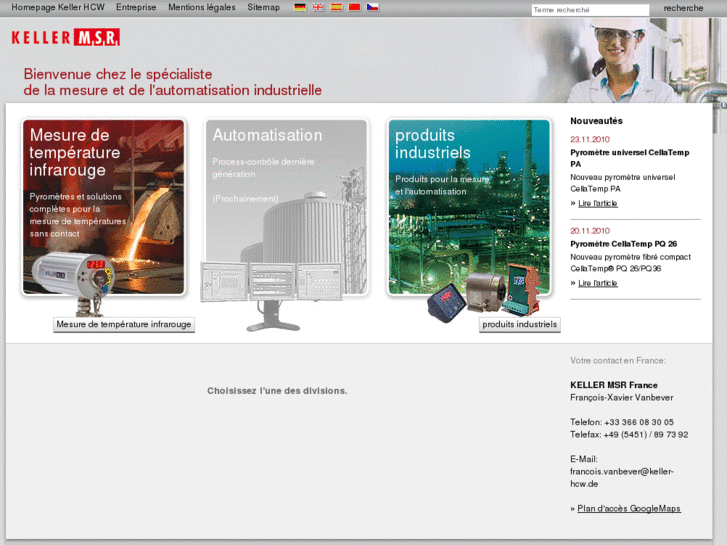727x545 pixels.
Task: Click the pyrometer device image
Action: pos(74,282)
